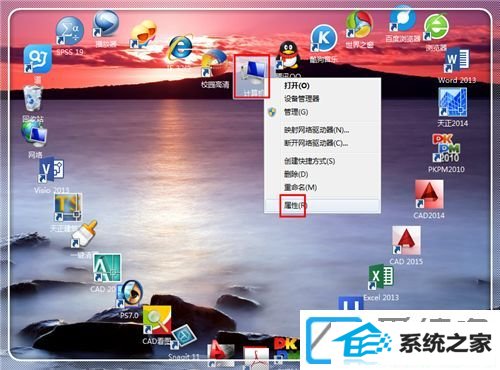
Task: Open the SPSS 19 desktop shortcut
Action: point(70,35)
